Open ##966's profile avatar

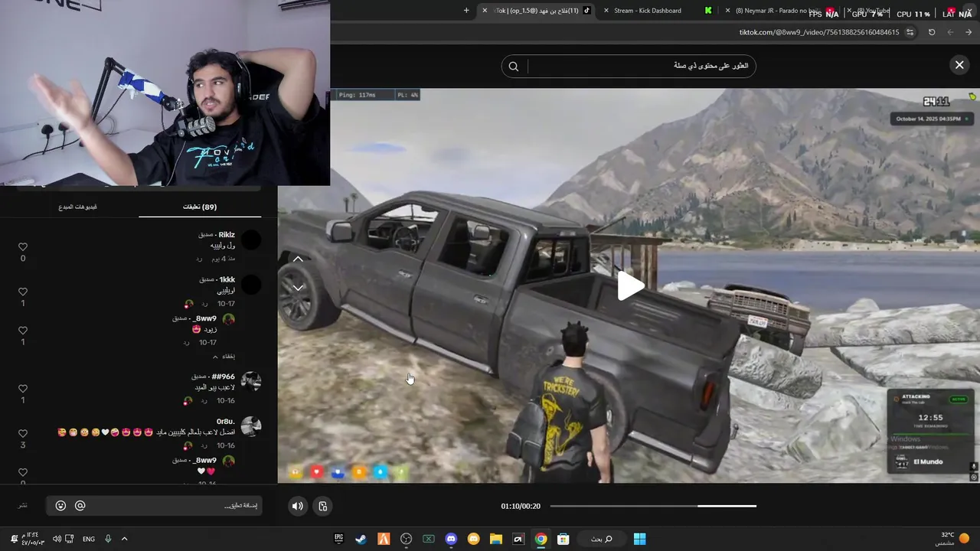tap(251, 382)
